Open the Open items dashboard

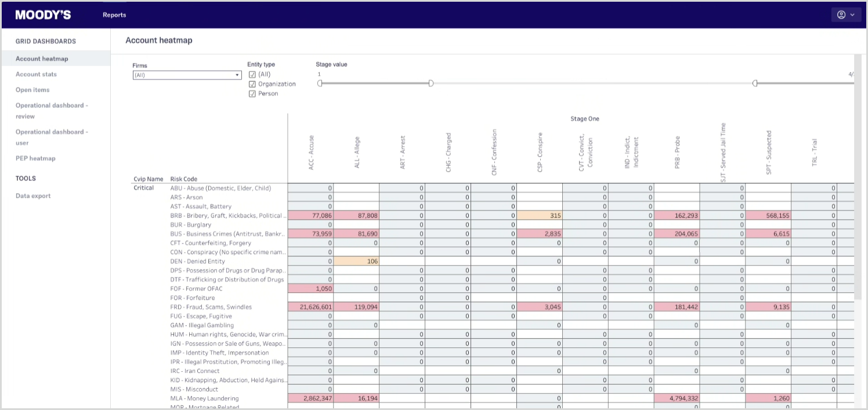[32, 90]
